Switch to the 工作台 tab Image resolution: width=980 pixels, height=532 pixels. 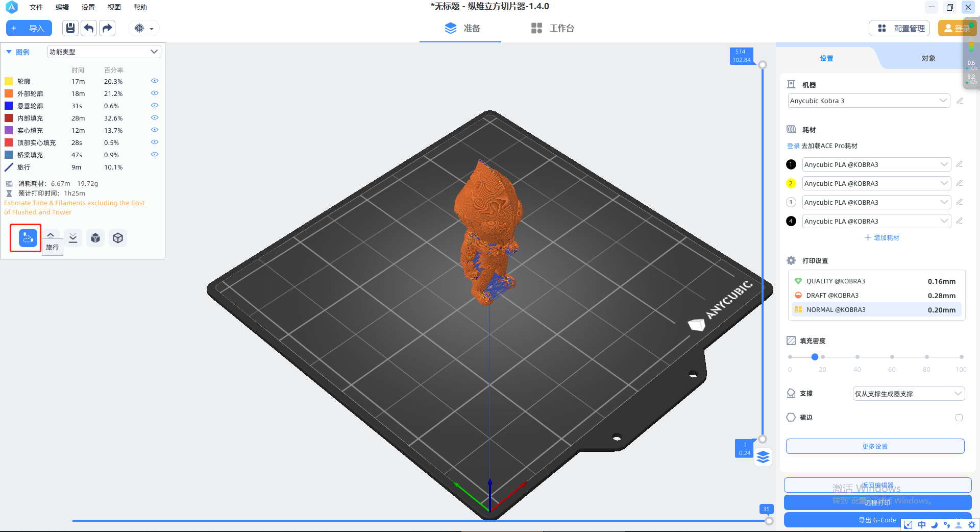click(x=553, y=28)
